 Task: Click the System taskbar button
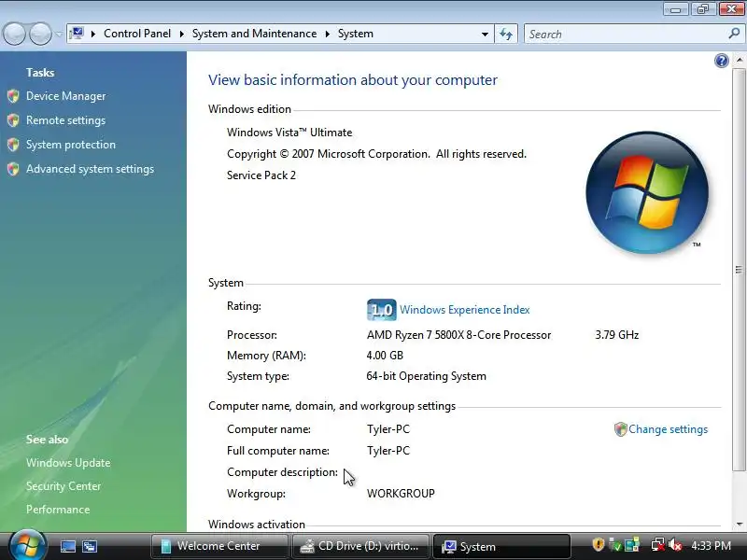point(501,546)
